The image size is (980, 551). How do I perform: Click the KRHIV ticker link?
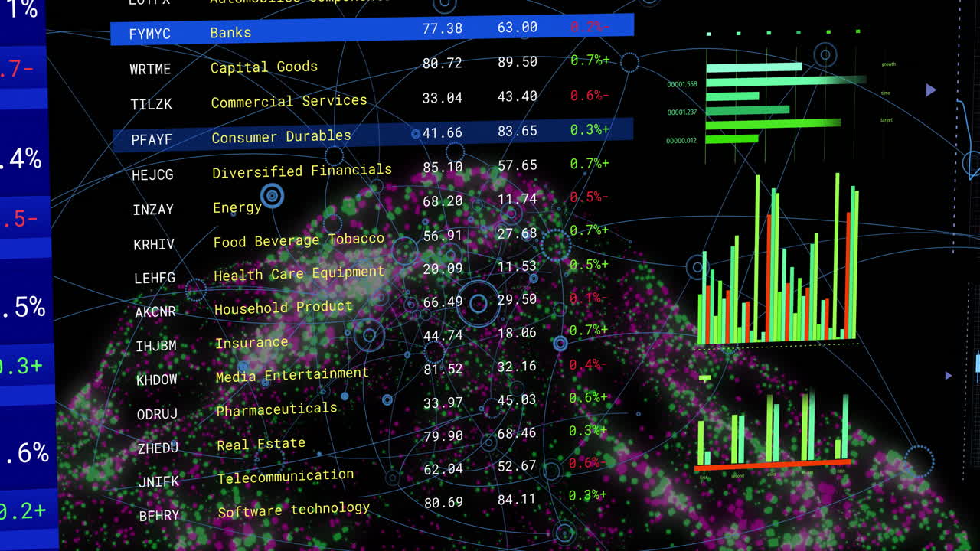[x=155, y=244]
